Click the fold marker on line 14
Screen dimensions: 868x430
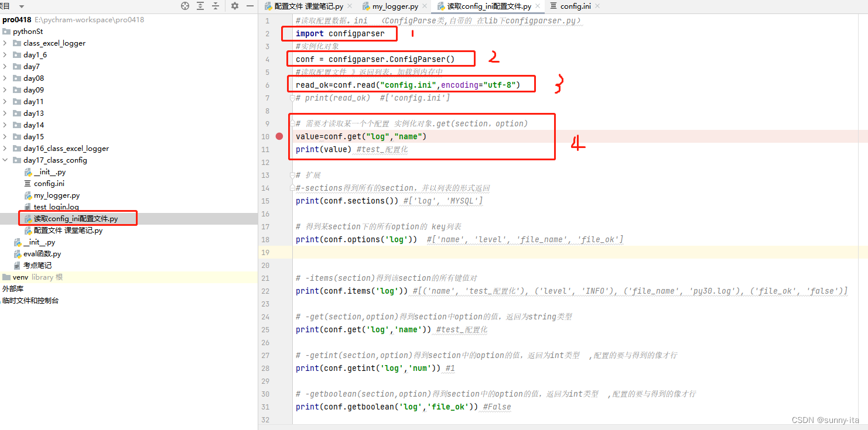click(x=292, y=188)
